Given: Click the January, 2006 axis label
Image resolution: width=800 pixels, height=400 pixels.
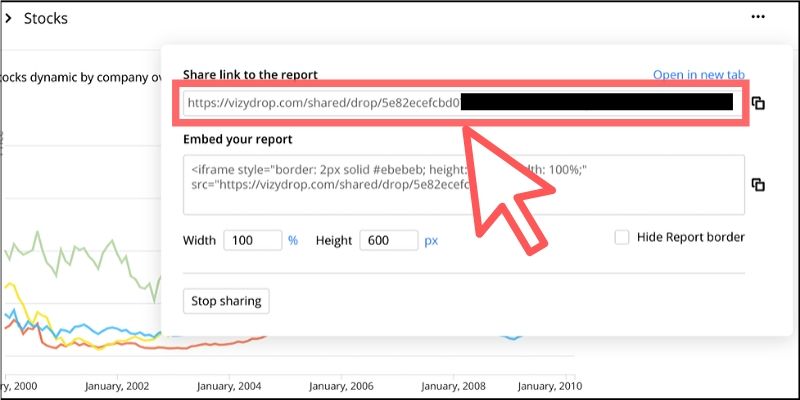Looking at the screenshot, I should coord(341,386).
